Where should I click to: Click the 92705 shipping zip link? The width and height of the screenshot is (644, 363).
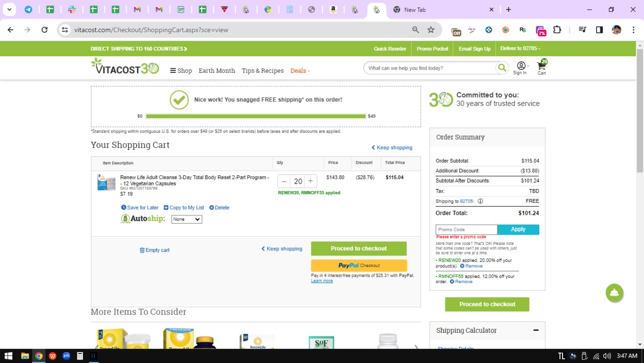point(467,201)
